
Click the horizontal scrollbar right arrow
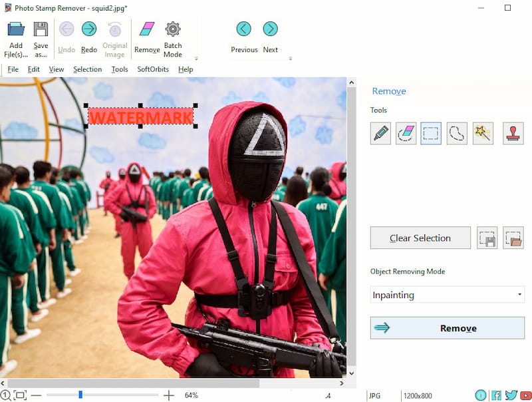click(x=342, y=383)
